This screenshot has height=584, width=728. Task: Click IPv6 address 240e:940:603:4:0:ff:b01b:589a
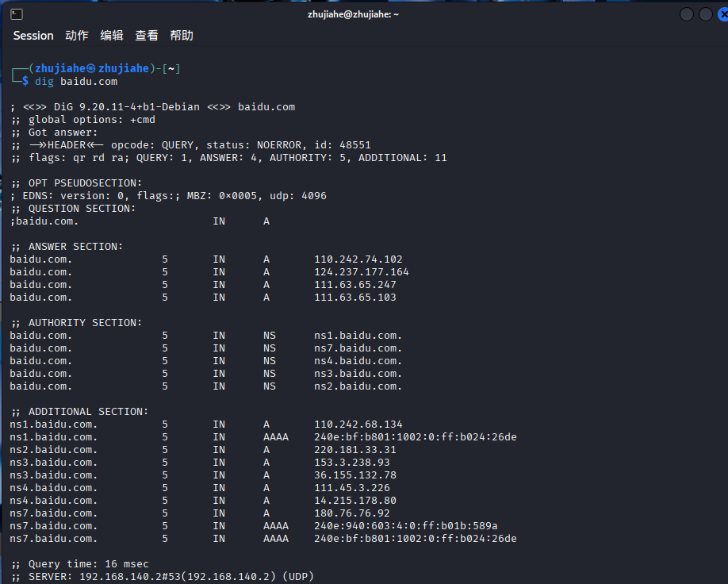click(x=406, y=526)
